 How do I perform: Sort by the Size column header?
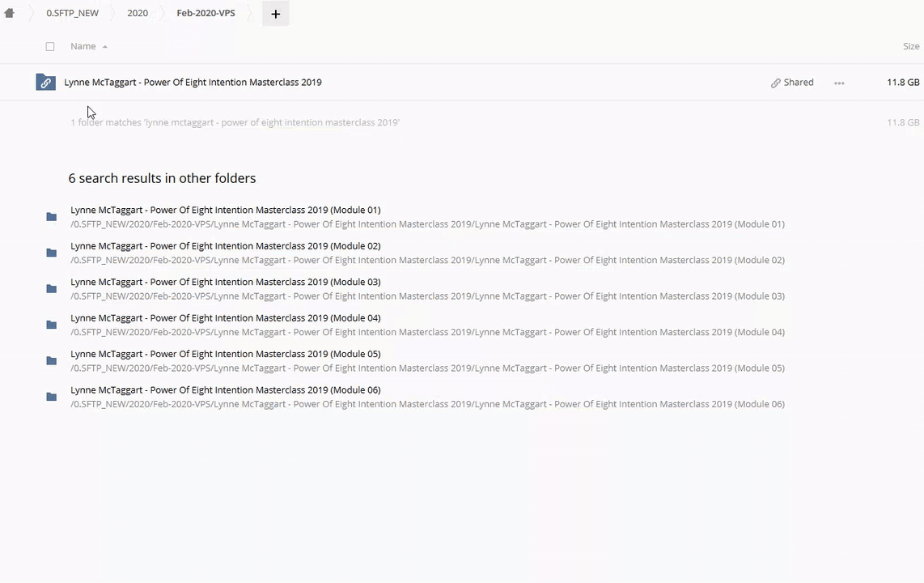pos(910,46)
